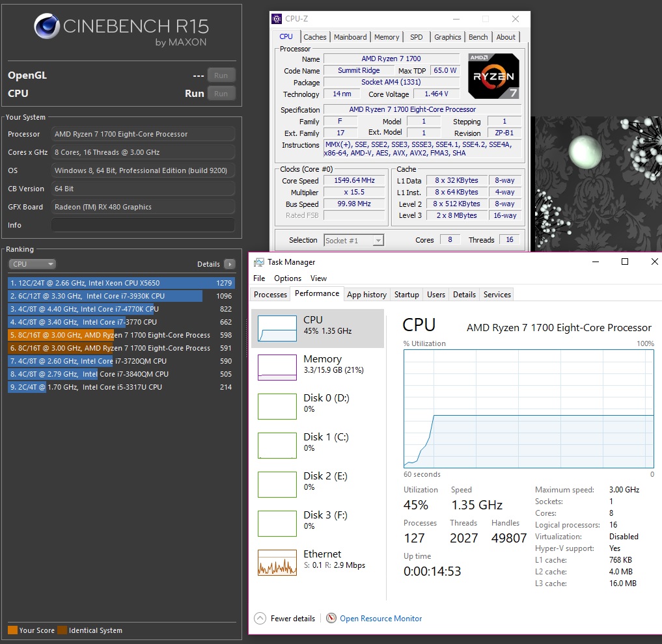The width and height of the screenshot is (662, 644).
Task: Select Ryzen 7 1700 ranking row scoring 591
Action: [120, 348]
